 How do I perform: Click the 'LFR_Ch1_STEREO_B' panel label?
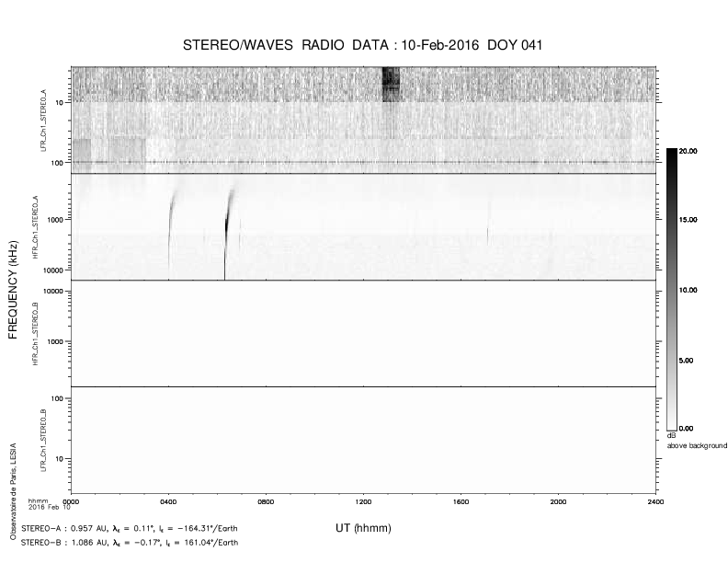(43, 441)
